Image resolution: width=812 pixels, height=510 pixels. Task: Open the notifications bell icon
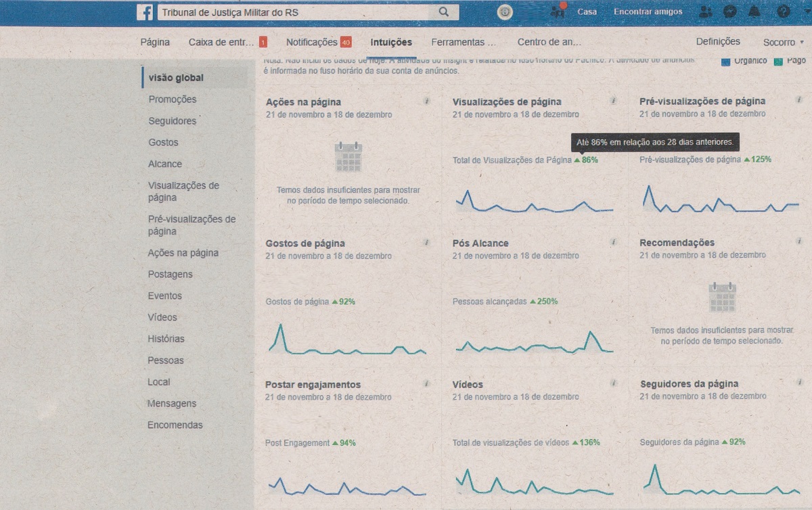754,12
